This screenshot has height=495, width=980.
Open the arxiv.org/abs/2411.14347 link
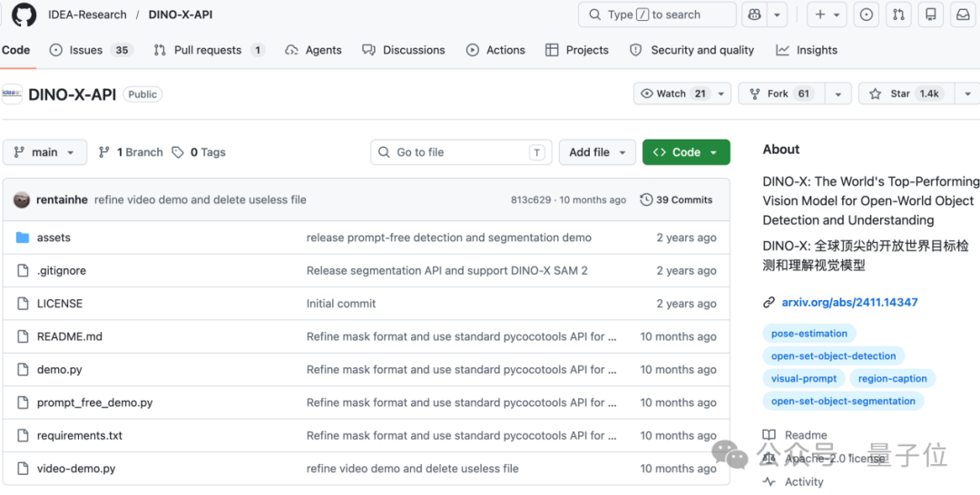(x=849, y=303)
